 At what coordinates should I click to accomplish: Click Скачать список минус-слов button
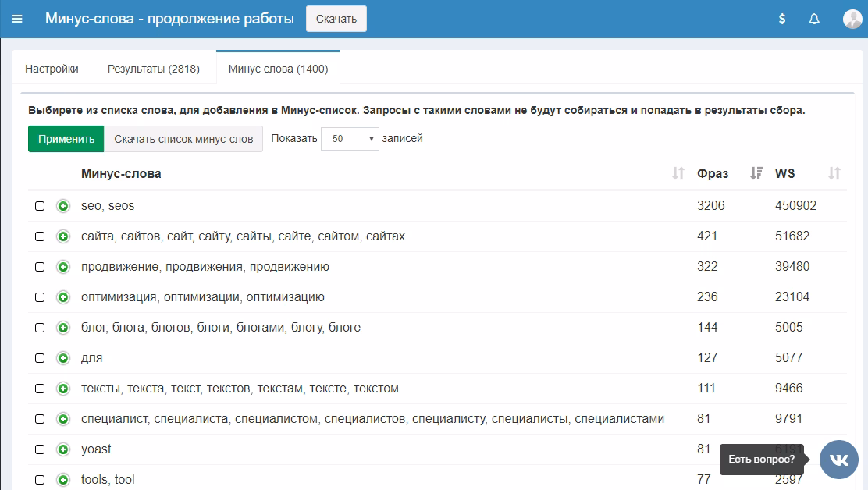click(183, 139)
